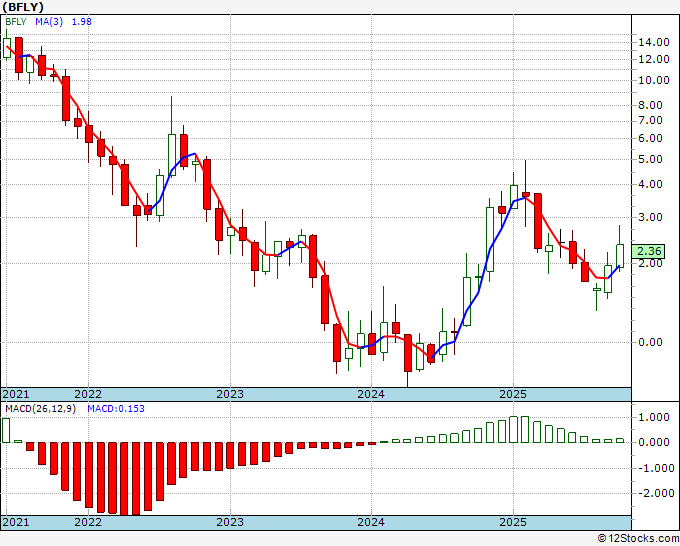Click the first green MACD bar in 2021

click(6, 431)
